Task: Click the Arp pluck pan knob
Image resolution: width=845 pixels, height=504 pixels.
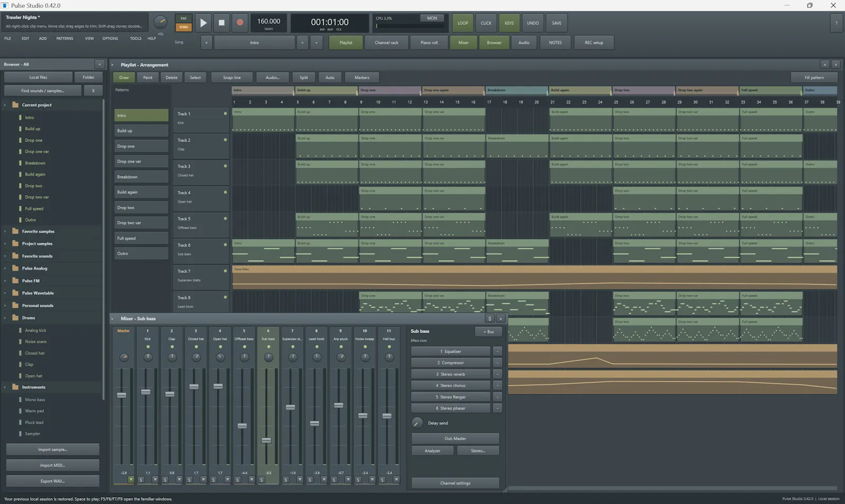Action: click(x=341, y=357)
